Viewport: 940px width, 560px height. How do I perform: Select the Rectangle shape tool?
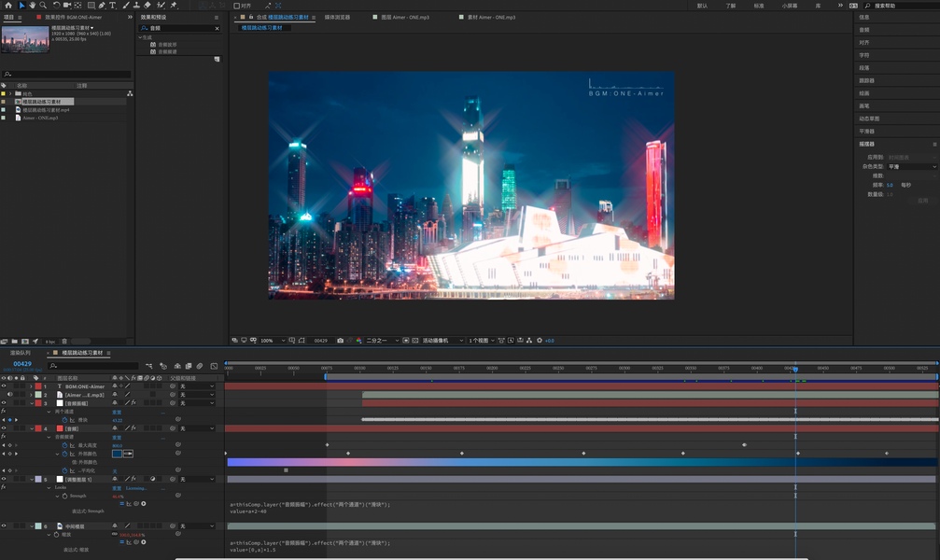pos(91,6)
